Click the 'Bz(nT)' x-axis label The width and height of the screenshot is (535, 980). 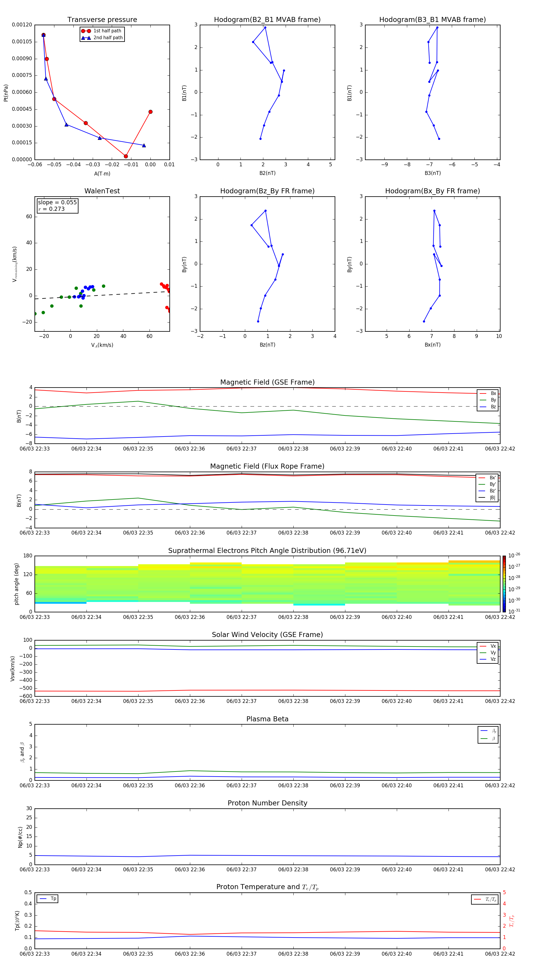tap(267, 345)
